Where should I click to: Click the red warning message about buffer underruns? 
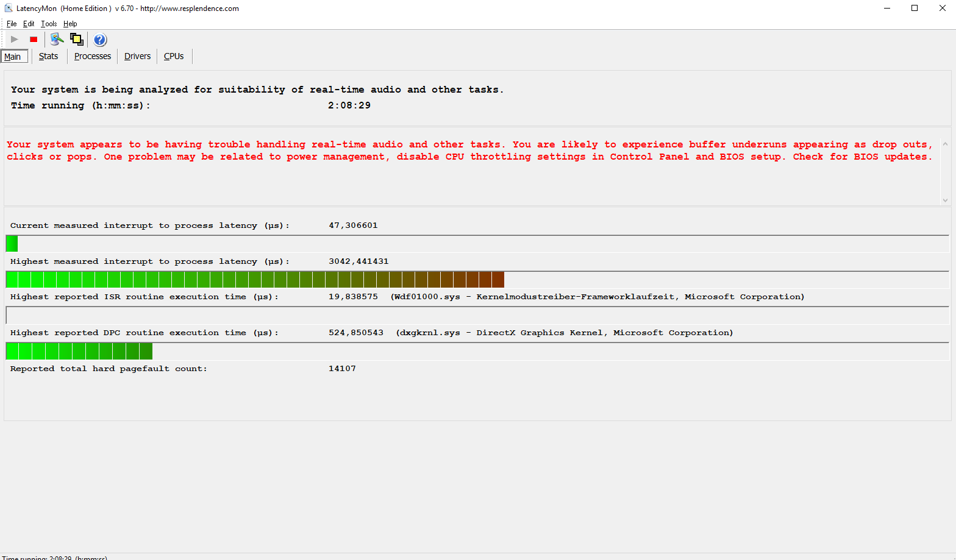pos(469,151)
